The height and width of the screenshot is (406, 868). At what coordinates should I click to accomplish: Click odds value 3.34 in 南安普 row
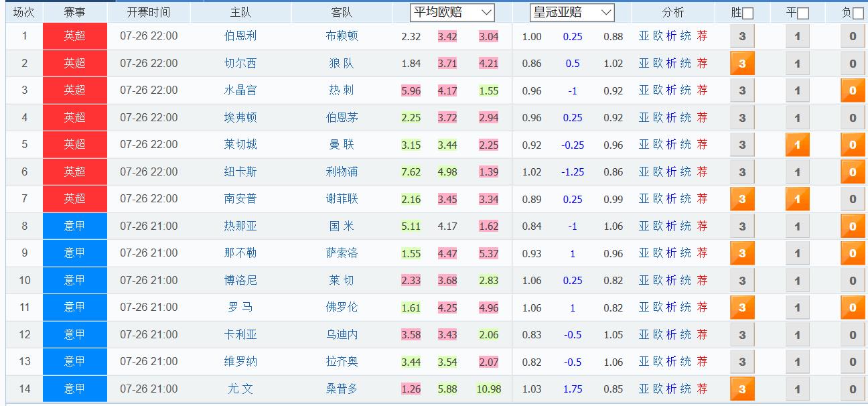tap(489, 199)
